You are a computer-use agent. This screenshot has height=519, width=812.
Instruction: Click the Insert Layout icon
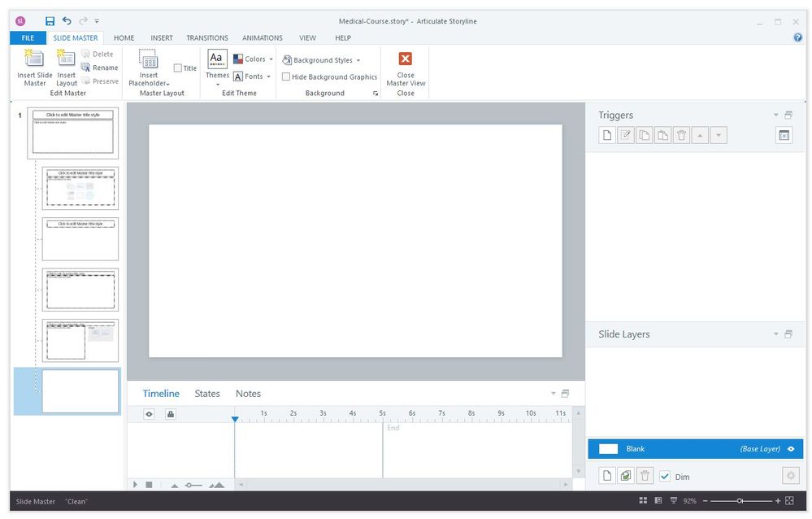point(67,59)
